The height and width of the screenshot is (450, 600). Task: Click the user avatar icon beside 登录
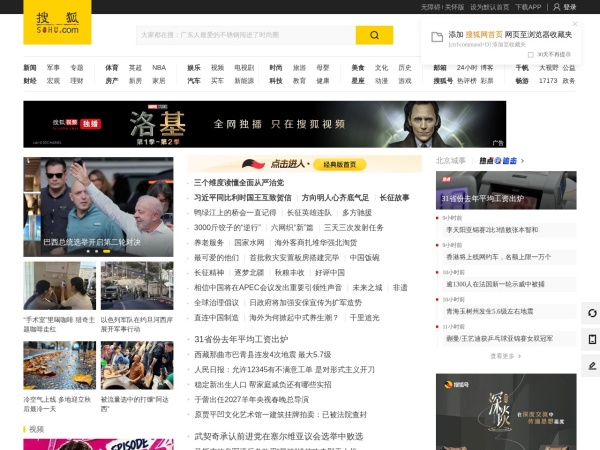pos(557,7)
